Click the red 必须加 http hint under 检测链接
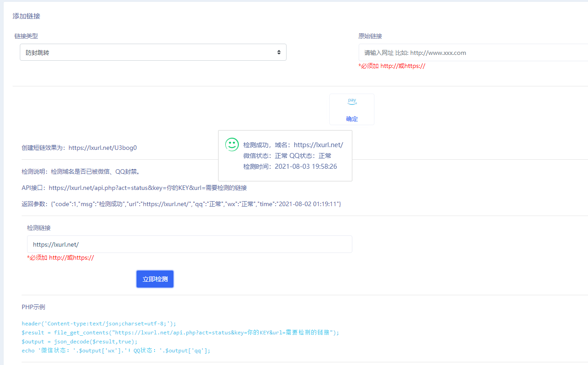The image size is (588, 365). pos(60,258)
